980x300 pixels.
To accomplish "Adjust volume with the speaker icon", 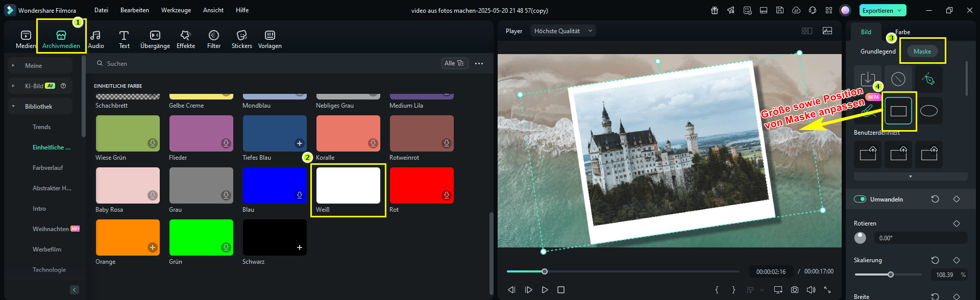I will pyautogui.click(x=811, y=290).
